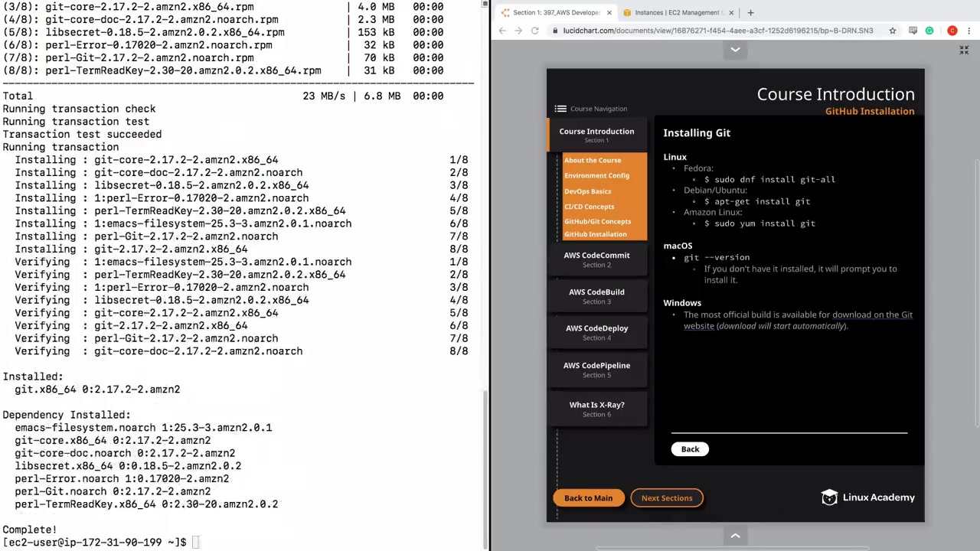Click the Course Introduction slide title
This screenshot has width=980, height=551.
pyautogui.click(x=836, y=94)
